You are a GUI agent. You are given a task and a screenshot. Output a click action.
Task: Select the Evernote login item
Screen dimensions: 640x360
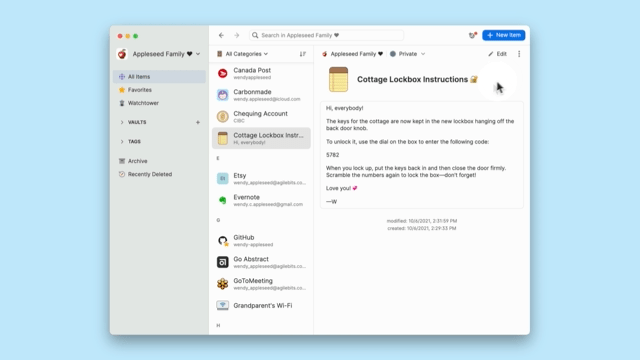(261, 200)
